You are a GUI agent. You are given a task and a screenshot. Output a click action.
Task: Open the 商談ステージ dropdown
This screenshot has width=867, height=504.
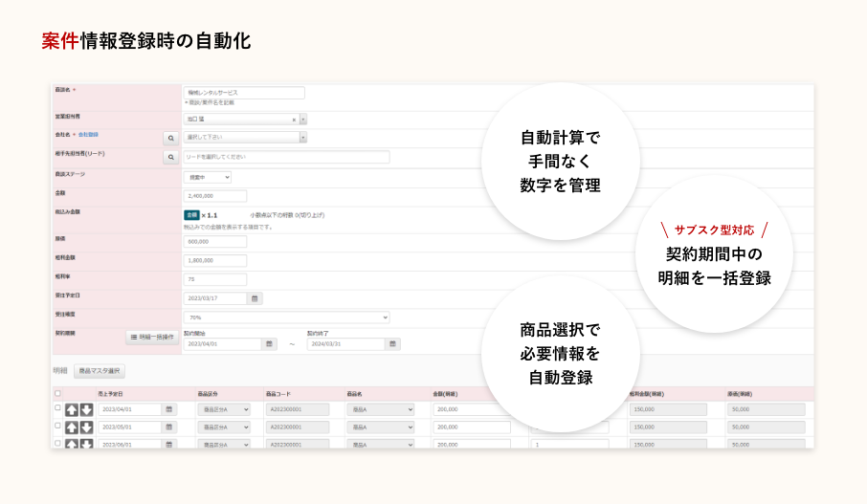pyautogui.click(x=208, y=177)
